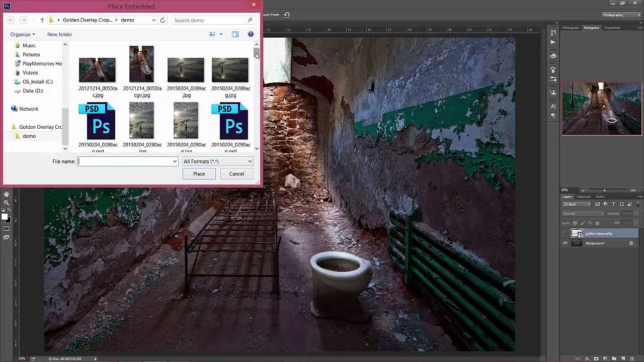This screenshot has height=362, width=644.
Task: Open the History panel icon
Action: [x=553, y=33]
